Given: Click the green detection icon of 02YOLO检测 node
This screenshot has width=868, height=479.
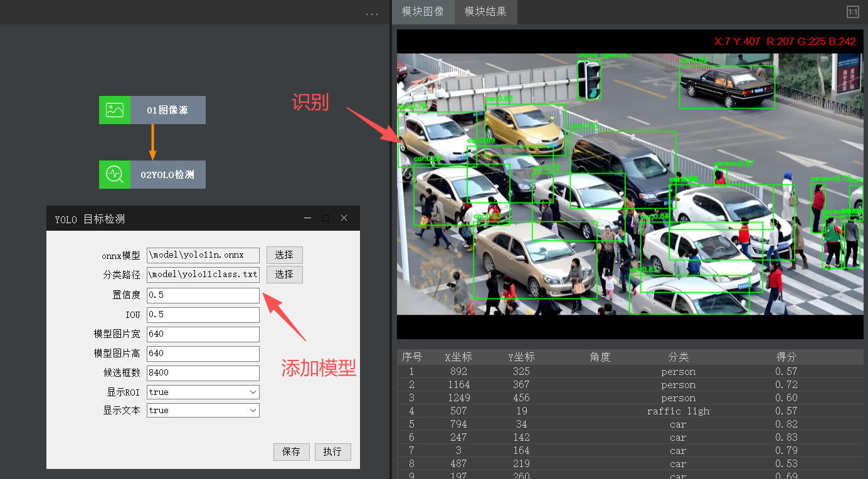Looking at the screenshot, I should (115, 174).
